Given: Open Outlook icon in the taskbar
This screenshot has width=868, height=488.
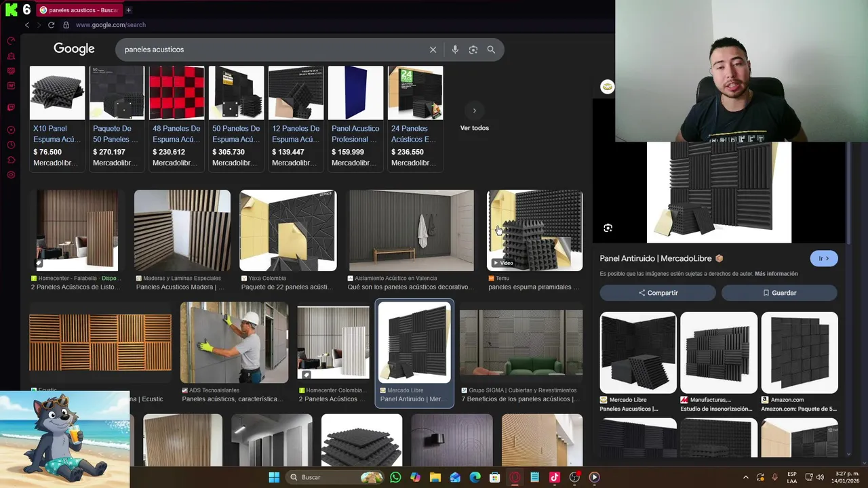Looking at the screenshot, I should click(x=455, y=477).
